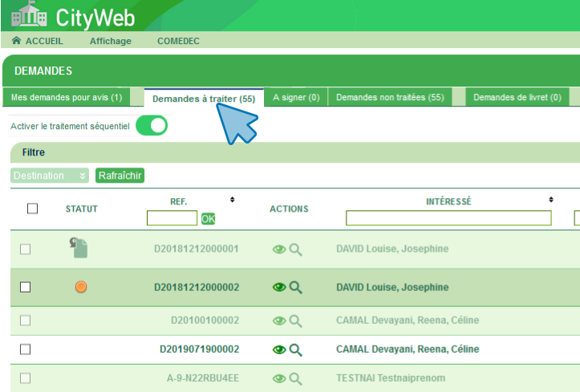Click the orange status circle for D20181212000002
Viewport: 580px width, 392px height.
[80, 287]
